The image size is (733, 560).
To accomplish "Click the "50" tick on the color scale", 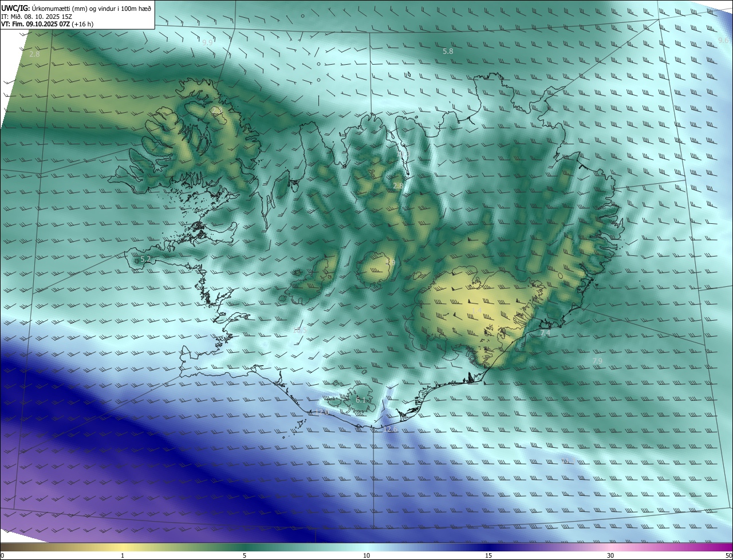I will 728,555.
